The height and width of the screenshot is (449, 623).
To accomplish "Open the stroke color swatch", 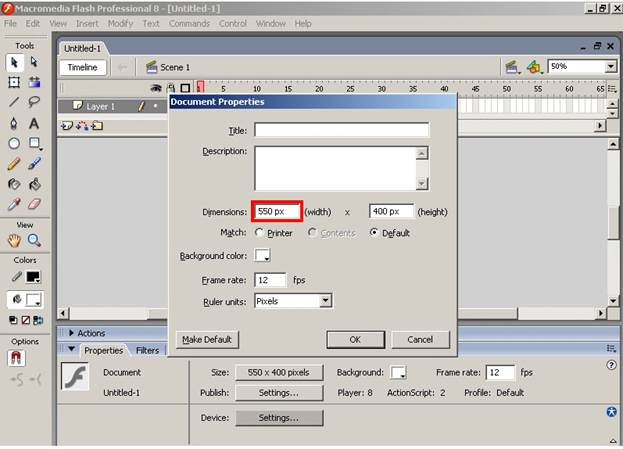I will click(x=33, y=277).
